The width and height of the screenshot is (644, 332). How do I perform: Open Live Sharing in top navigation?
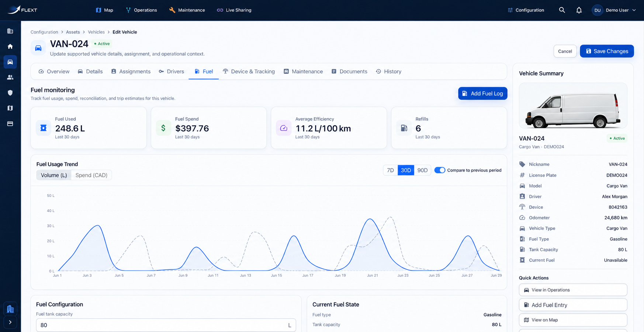234,10
